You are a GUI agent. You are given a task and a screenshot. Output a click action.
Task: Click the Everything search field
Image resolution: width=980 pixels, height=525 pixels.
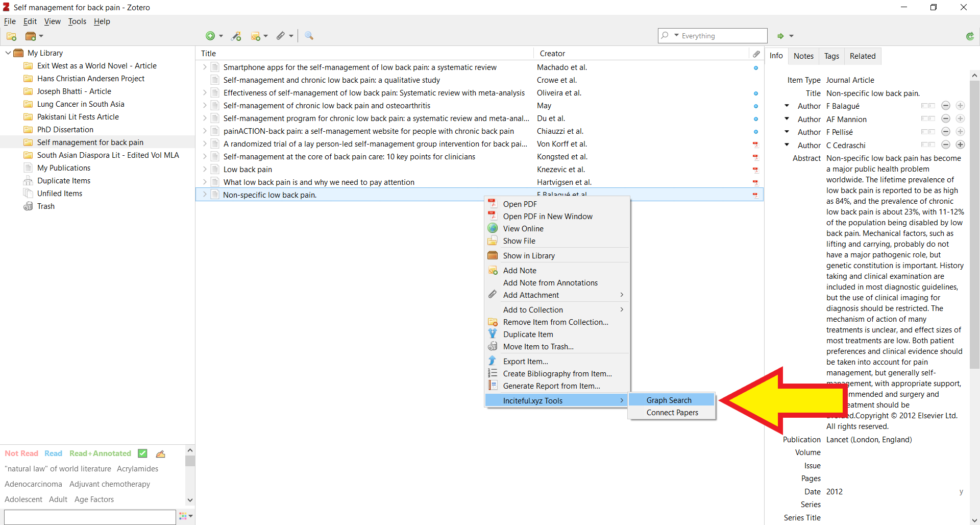(x=713, y=36)
